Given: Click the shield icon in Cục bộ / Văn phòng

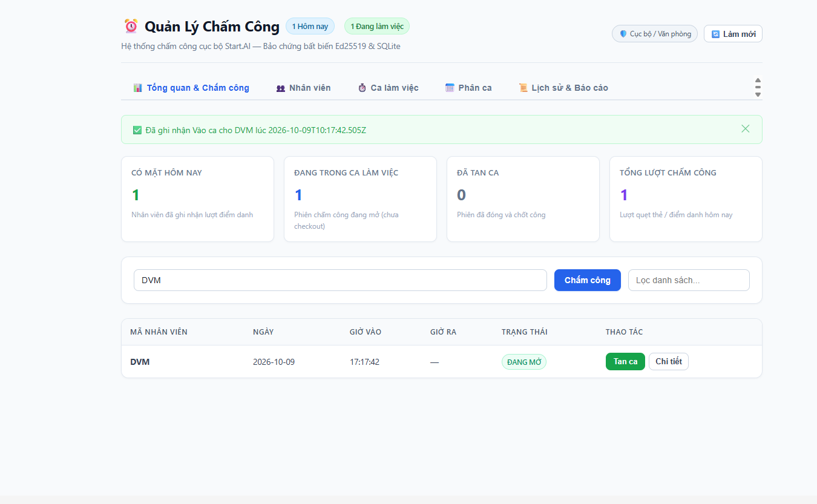Looking at the screenshot, I should tap(623, 34).
